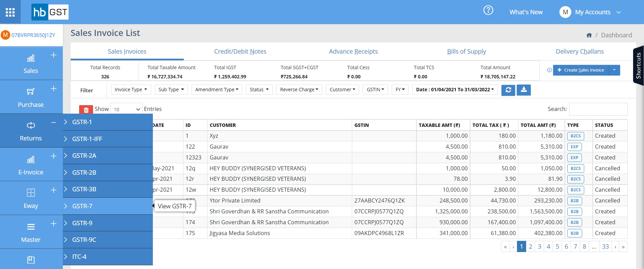Image resolution: width=644 pixels, height=269 pixels.
Task: Go to next page with › button
Action: (615, 247)
